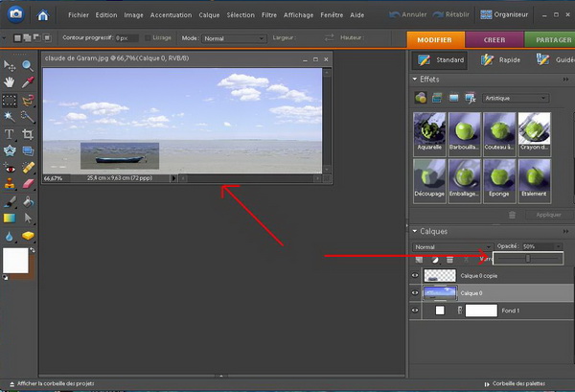Viewport: 575px width, 392px height.
Task: Open the Organiseur
Action: coord(504,14)
